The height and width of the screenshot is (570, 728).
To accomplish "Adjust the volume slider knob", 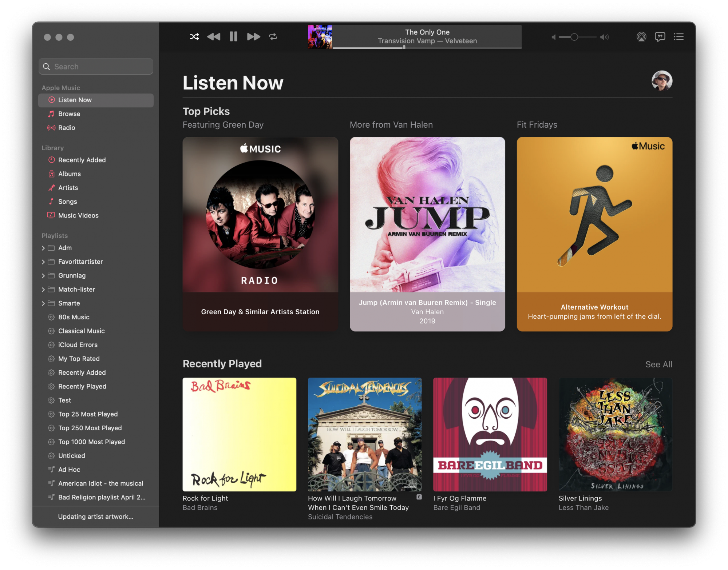I will pyautogui.click(x=574, y=37).
